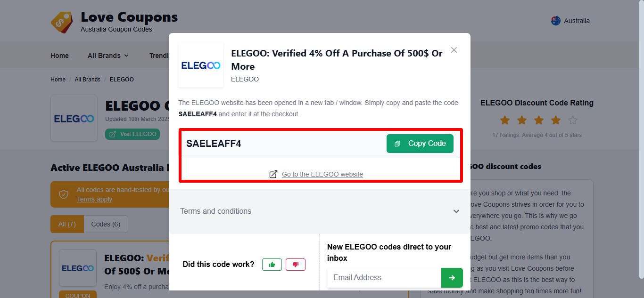644x298 pixels.
Task: Click the All Brands breadcrumb link
Action: pyautogui.click(x=87, y=80)
